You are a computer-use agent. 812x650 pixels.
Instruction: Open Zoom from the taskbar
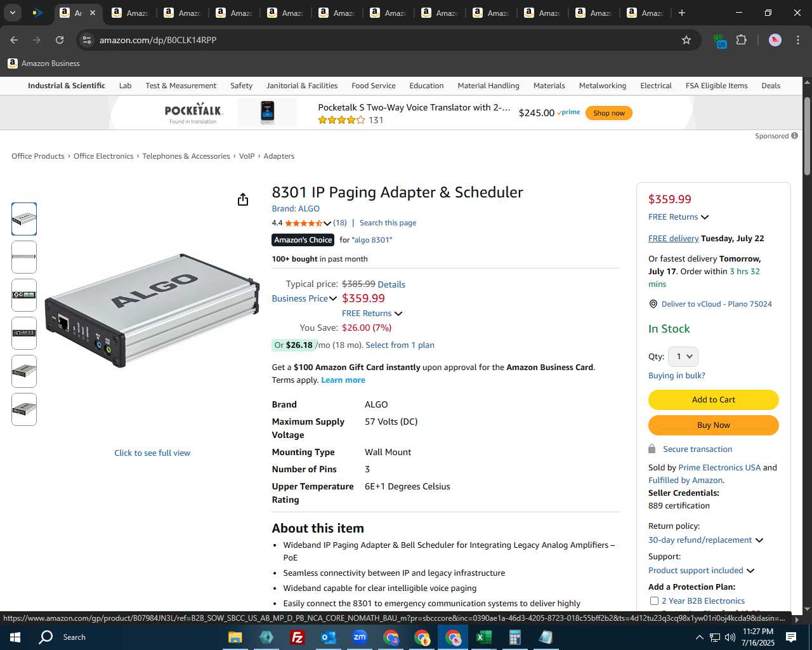(360, 637)
